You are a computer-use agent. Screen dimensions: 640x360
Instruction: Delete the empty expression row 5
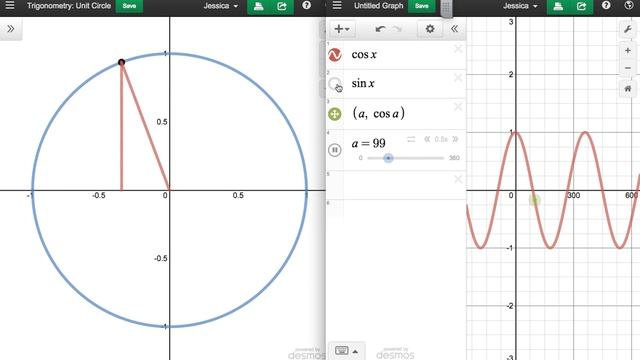point(458,179)
